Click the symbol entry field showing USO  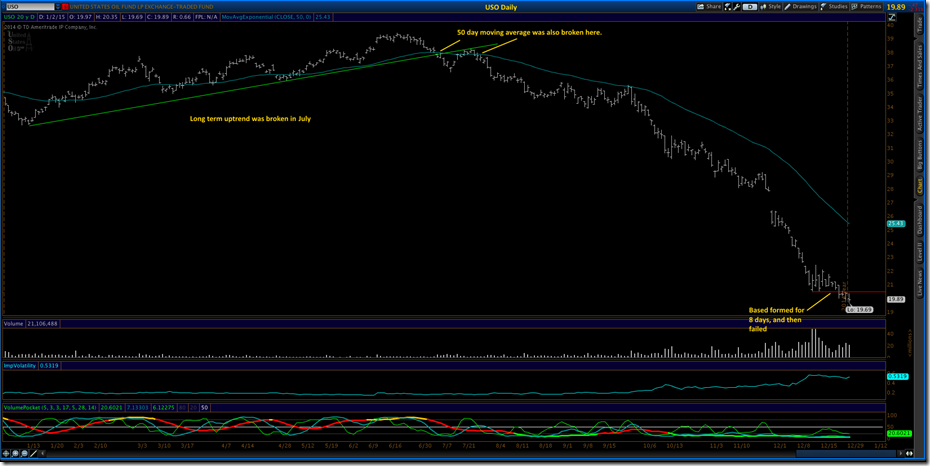(30, 7)
